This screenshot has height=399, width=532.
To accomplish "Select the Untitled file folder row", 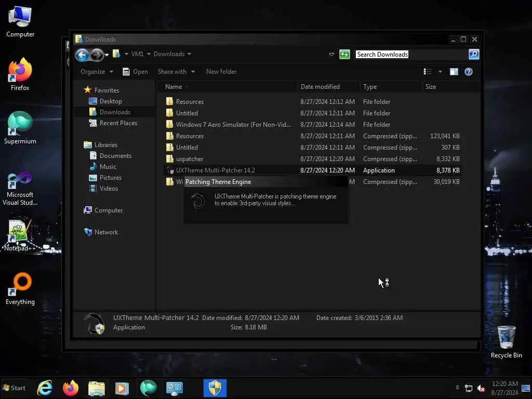I will coord(312,113).
